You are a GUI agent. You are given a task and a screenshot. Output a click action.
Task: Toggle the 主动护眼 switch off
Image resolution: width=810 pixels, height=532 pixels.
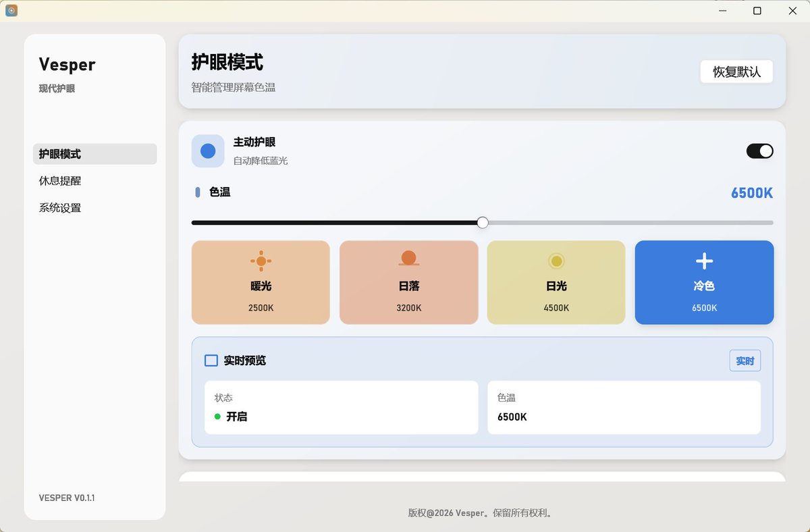tap(759, 151)
